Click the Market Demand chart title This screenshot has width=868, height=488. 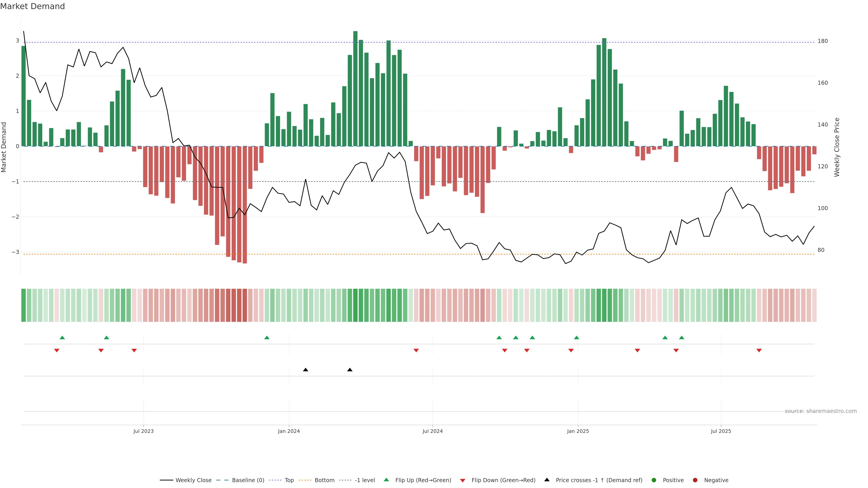(32, 6)
